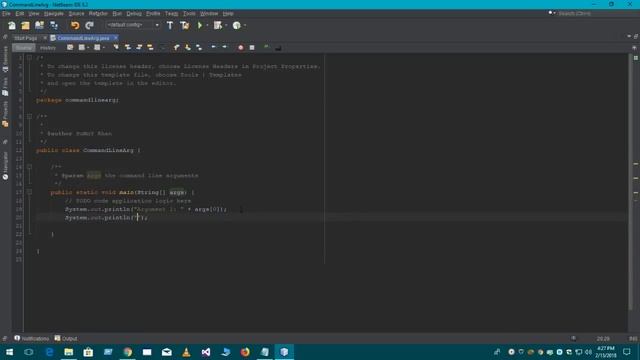Viewport: 640px width, 360px height.
Task: Click the orange Undo icon
Action: point(75,25)
